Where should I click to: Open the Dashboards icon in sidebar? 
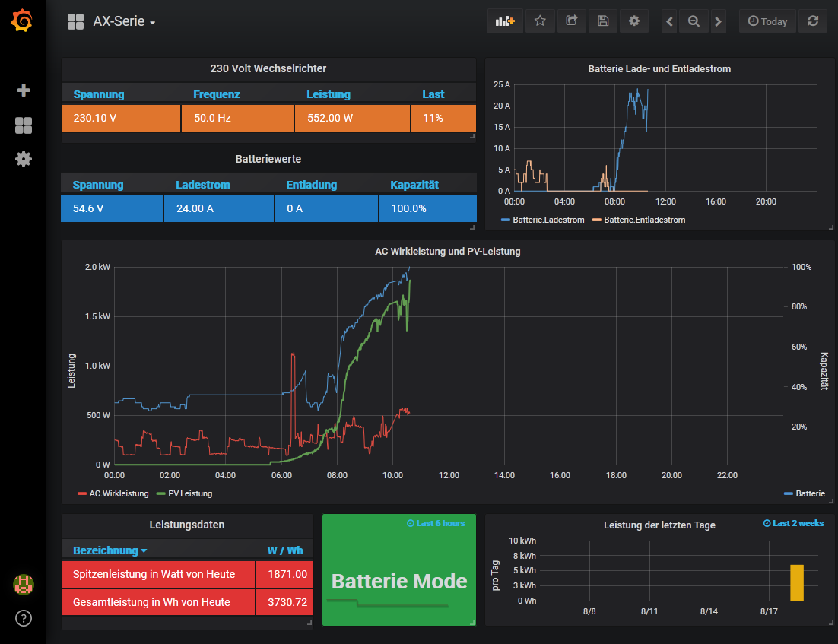coord(24,125)
